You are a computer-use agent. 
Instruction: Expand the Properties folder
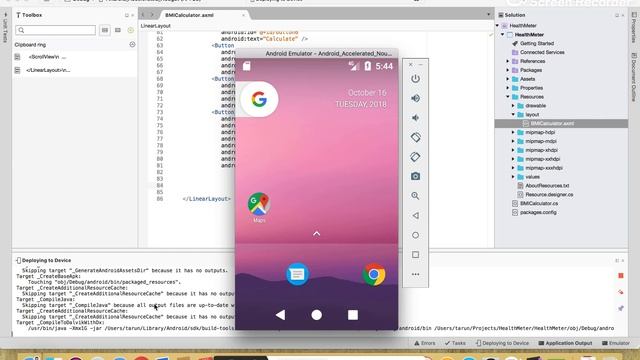(x=508, y=88)
